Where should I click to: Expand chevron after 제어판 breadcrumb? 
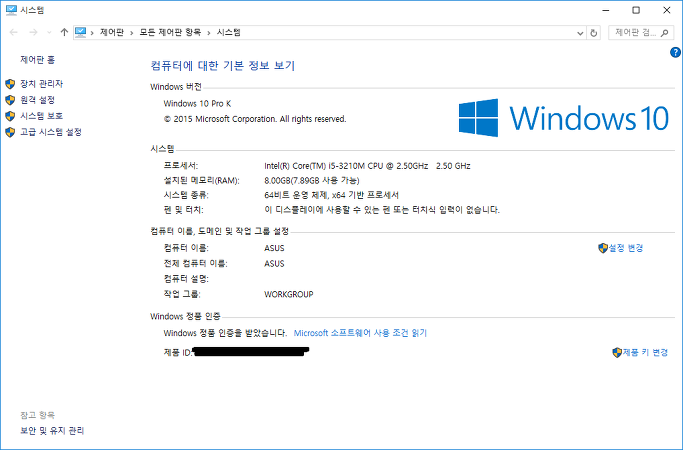point(132,33)
